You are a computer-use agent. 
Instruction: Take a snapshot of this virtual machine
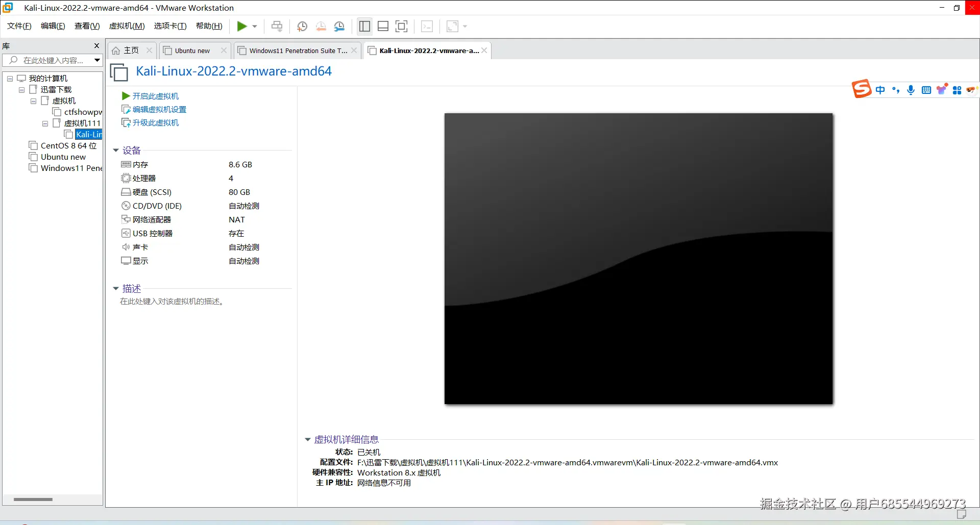pyautogui.click(x=302, y=27)
